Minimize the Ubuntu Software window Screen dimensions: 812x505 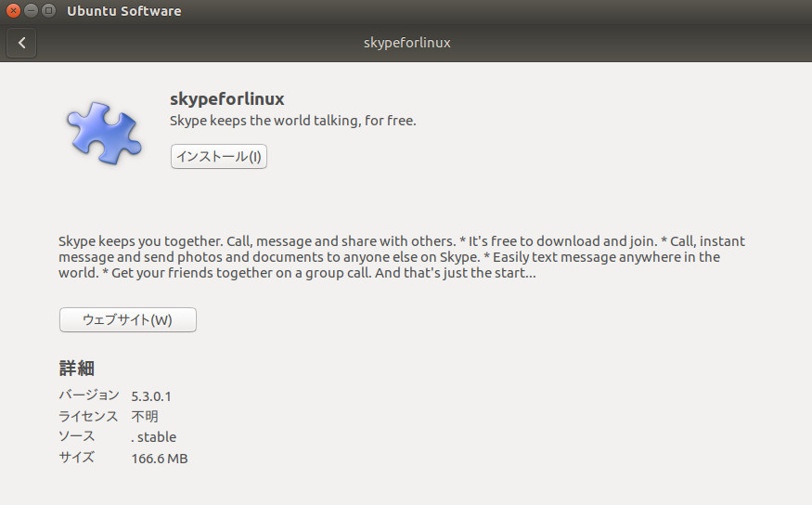point(31,10)
